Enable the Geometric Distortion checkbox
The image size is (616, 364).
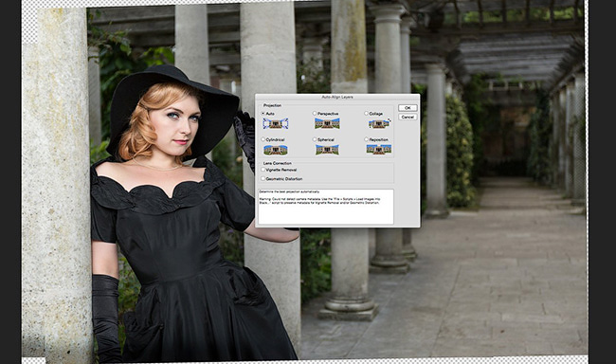263,178
